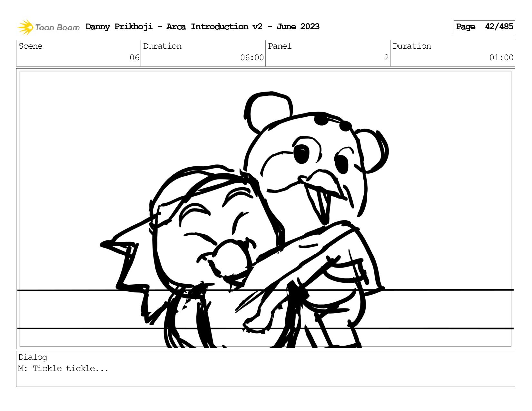Click the panel duration value '01:00'

[501, 58]
